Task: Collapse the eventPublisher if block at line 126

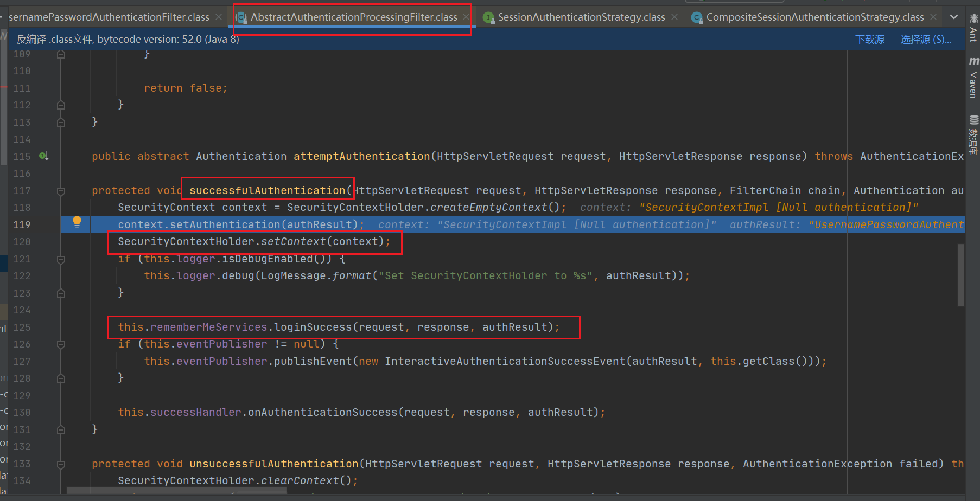Action: (x=61, y=344)
